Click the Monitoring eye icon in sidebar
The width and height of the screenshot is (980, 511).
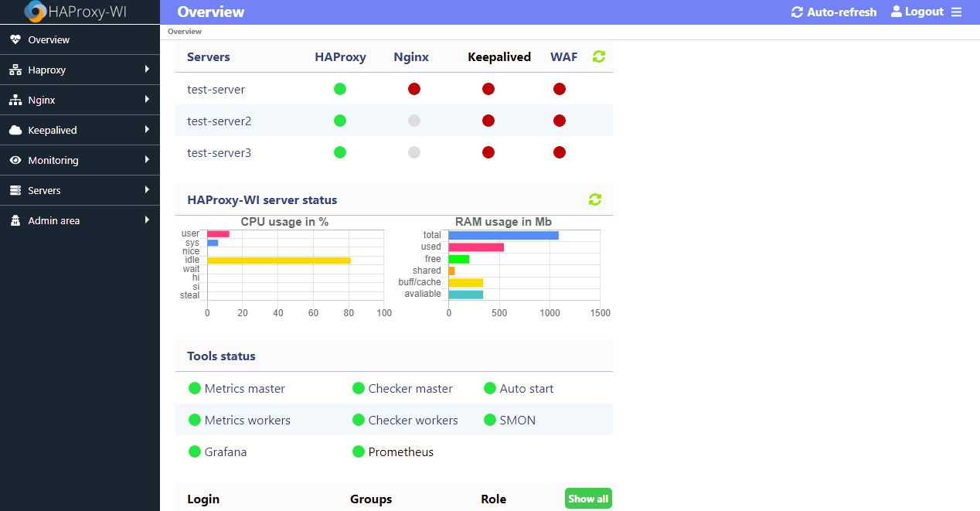click(x=15, y=160)
